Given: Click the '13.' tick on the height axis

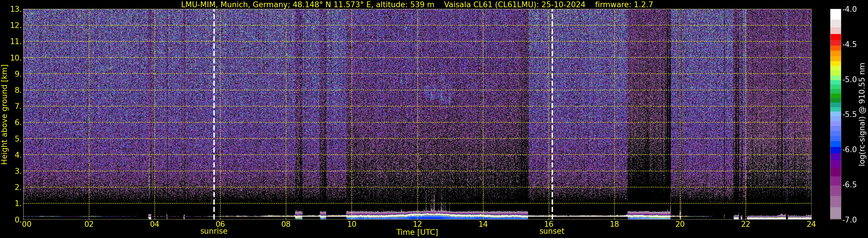Looking at the screenshot, I should [16, 10].
